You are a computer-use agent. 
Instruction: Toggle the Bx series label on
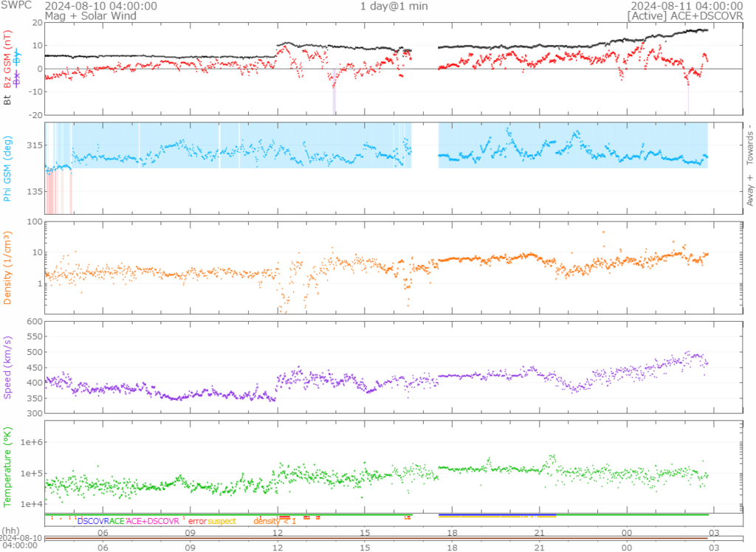point(18,78)
